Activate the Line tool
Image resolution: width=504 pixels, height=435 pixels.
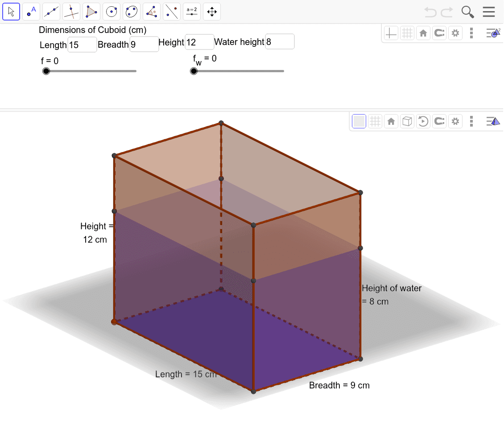coord(51,11)
